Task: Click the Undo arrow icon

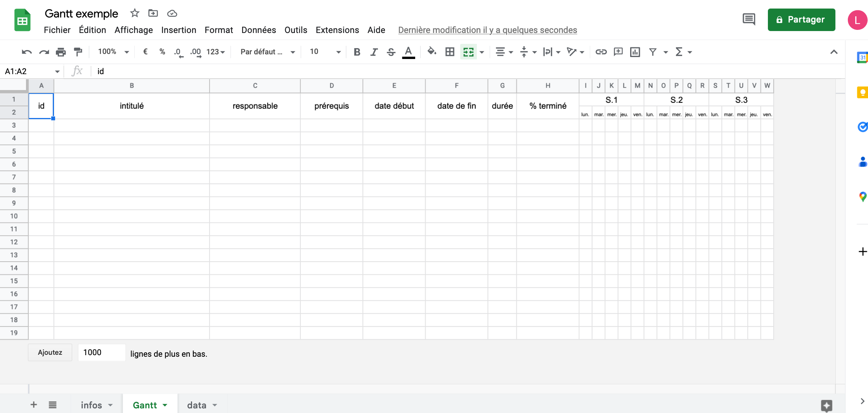Action: point(26,52)
